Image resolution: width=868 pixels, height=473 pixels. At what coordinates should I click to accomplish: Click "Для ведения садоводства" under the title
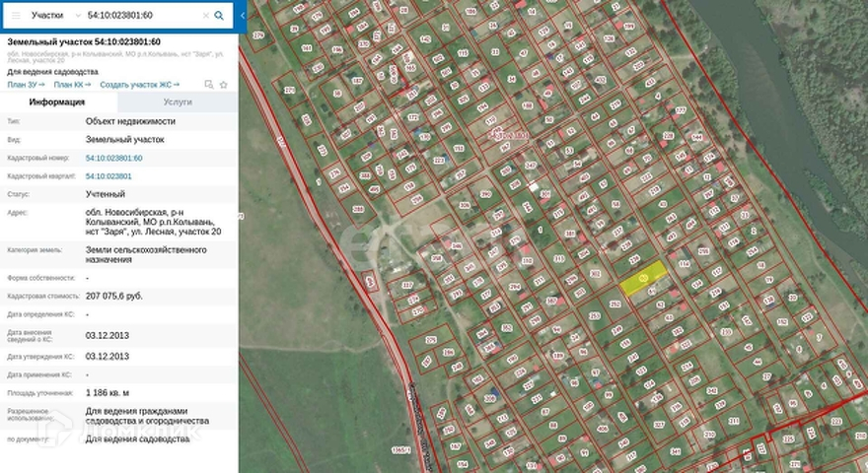[52, 72]
